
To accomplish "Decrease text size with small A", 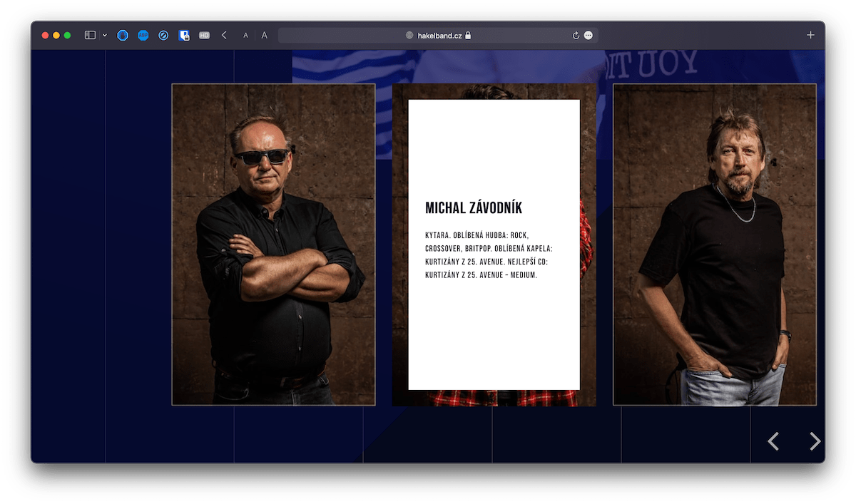I will click(x=245, y=35).
